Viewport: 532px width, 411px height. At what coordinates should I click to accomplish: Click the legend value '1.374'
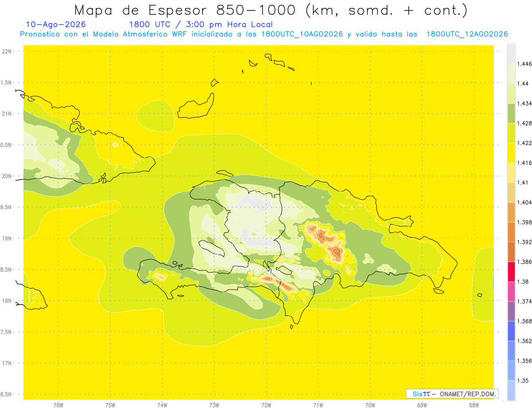point(524,301)
